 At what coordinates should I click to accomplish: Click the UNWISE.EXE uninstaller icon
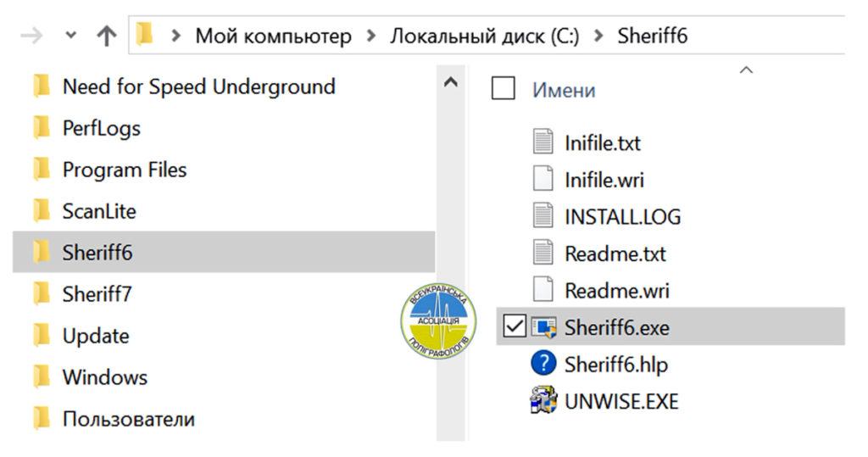click(x=542, y=399)
